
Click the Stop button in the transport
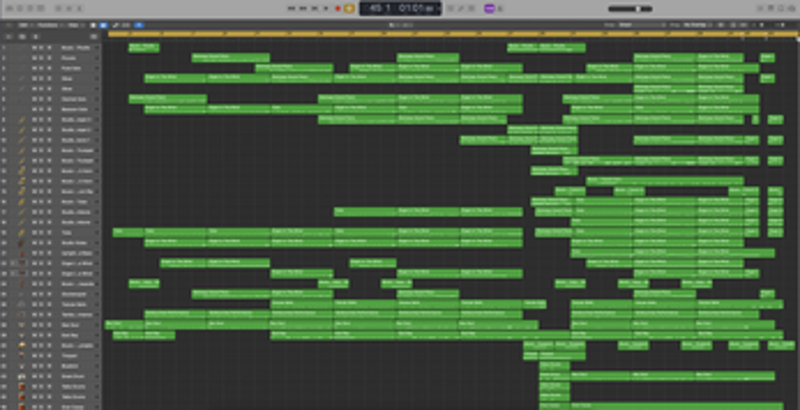point(314,8)
